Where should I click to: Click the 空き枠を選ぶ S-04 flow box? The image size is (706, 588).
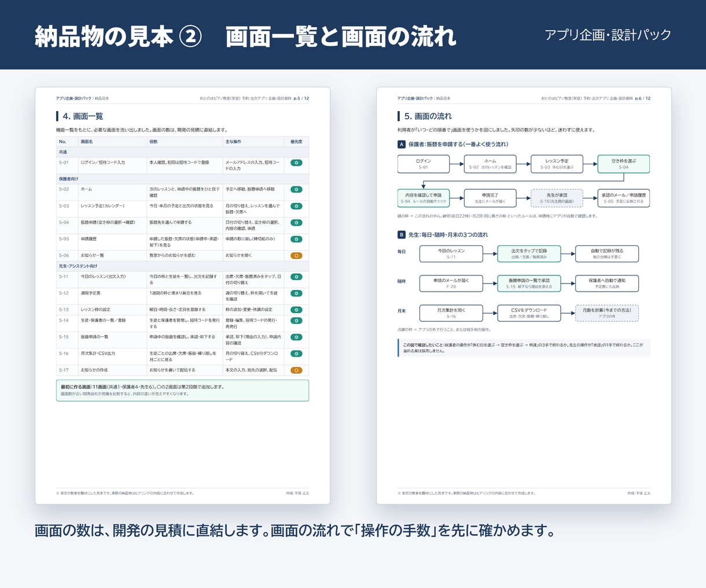pos(623,164)
